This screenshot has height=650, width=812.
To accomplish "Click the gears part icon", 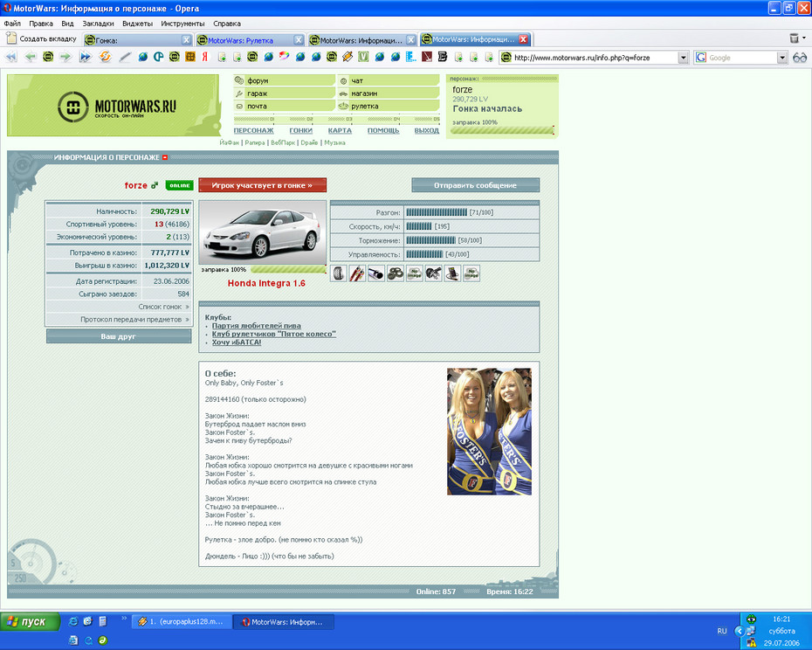I will click(x=396, y=273).
